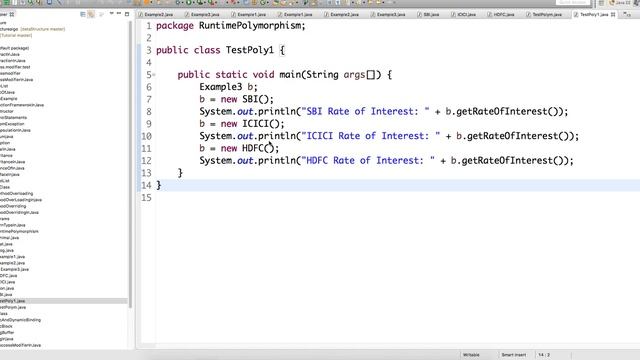Click the Package Explorer vertical scrollbar

(131, 163)
